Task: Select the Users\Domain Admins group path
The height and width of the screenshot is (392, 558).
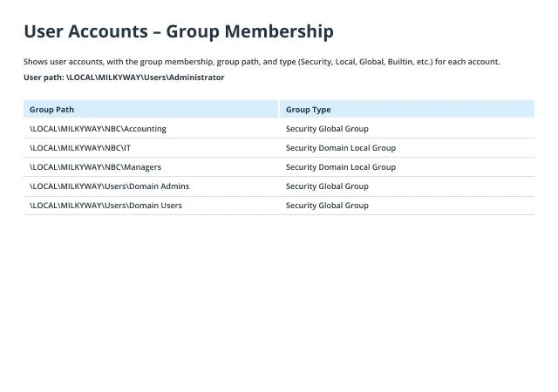Action: click(109, 186)
